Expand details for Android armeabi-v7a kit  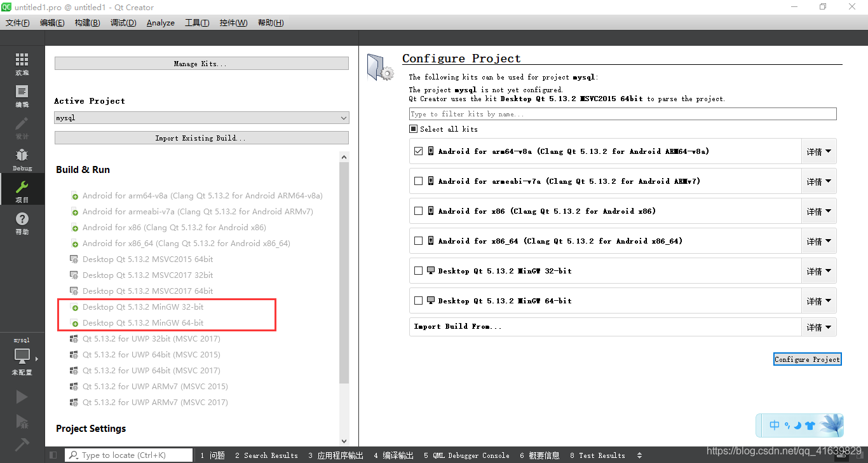pos(818,182)
